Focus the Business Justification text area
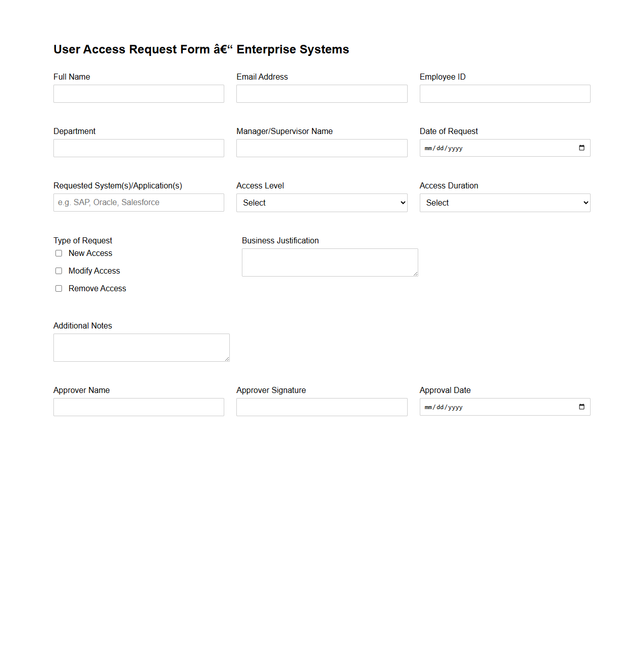Screen dimensions: 644x655 point(330,262)
